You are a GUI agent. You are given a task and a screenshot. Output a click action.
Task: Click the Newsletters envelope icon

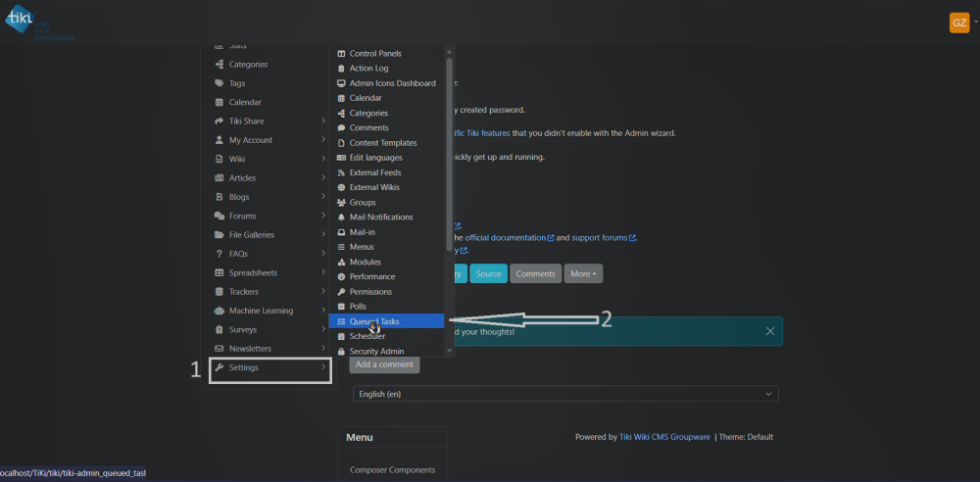click(219, 349)
